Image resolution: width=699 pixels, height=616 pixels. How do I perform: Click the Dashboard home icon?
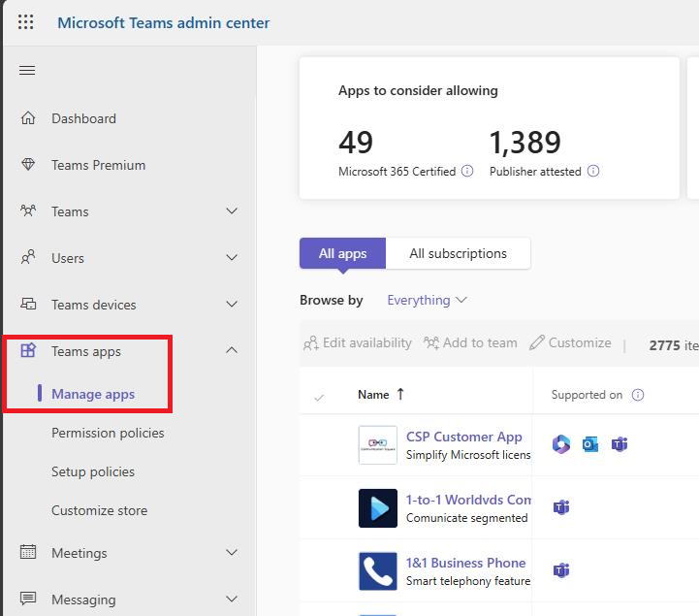[x=28, y=118]
